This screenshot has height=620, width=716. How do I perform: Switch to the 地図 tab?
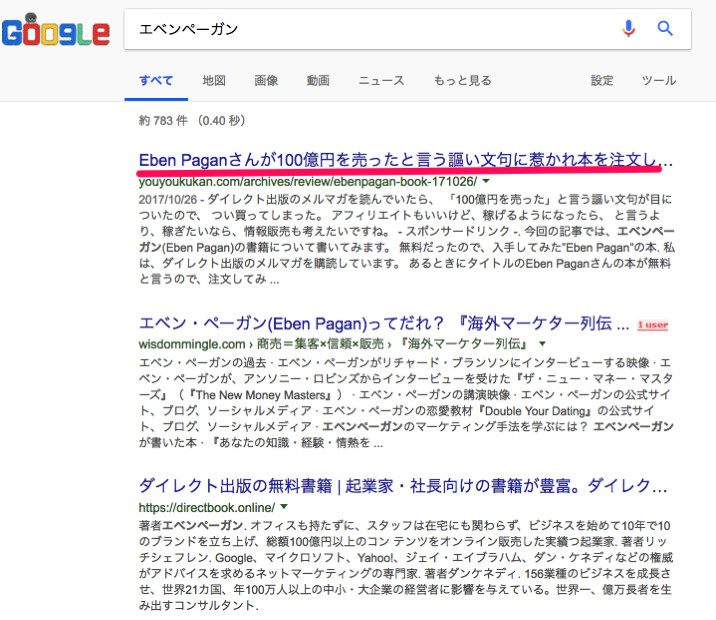(x=214, y=81)
